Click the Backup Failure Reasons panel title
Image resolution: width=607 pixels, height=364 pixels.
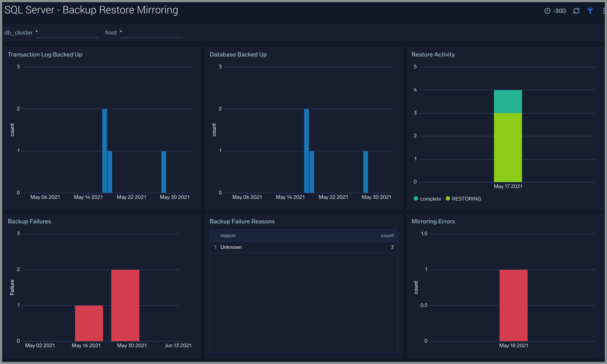tap(242, 221)
